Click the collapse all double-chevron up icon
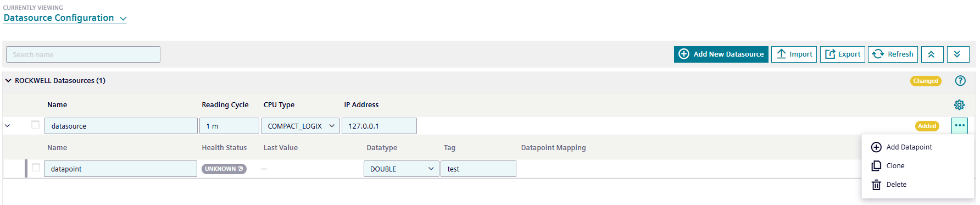This screenshot has width=980, height=205. 932,54
